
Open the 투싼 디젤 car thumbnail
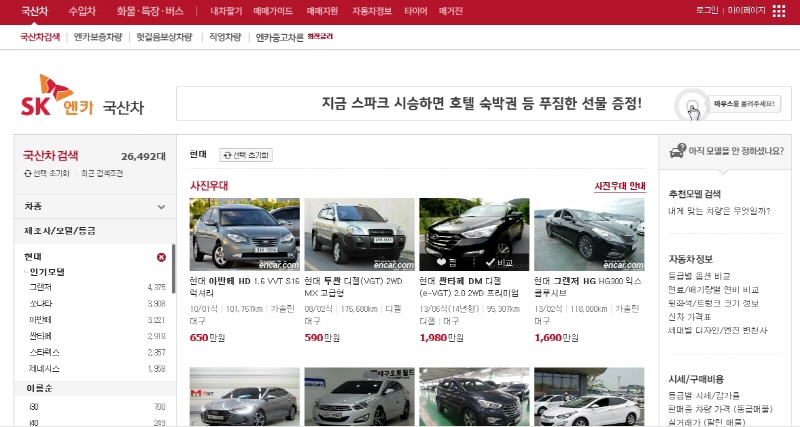click(359, 234)
